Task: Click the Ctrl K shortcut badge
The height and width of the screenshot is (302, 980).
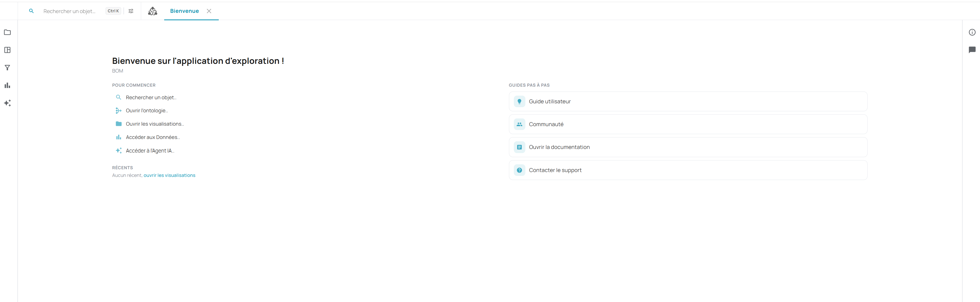Action: click(x=113, y=11)
